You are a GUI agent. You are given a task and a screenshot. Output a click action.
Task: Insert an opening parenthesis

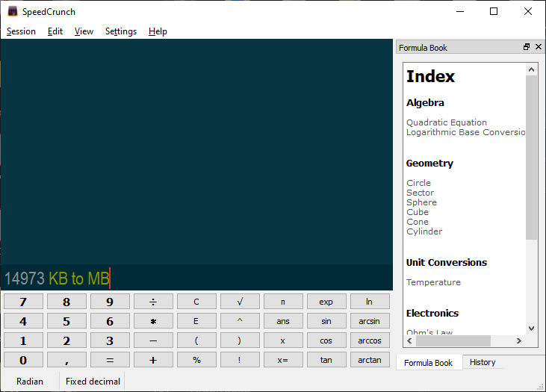196,340
